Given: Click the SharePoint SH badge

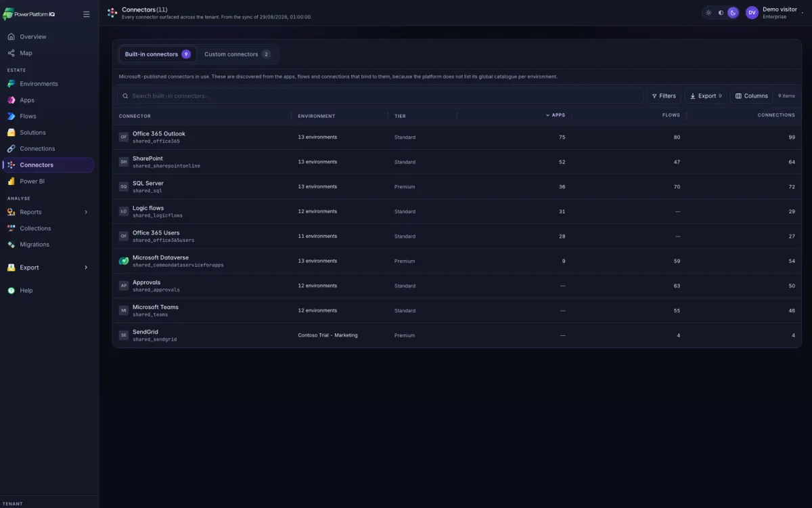Looking at the screenshot, I should pyautogui.click(x=124, y=162).
